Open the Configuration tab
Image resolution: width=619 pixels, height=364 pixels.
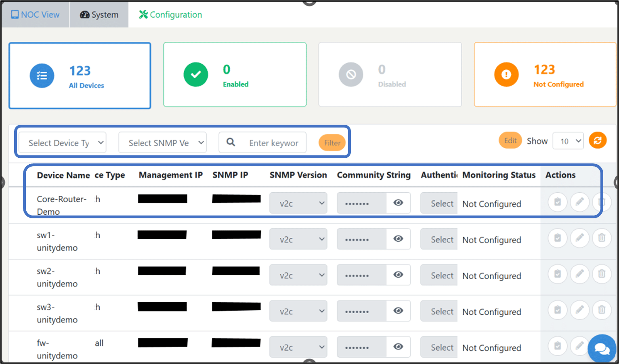coord(170,15)
